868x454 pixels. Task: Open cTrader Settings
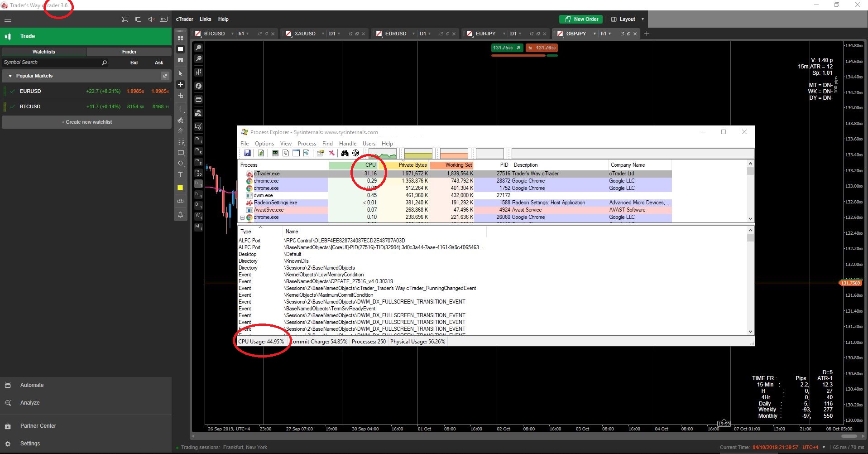pyautogui.click(x=30, y=444)
